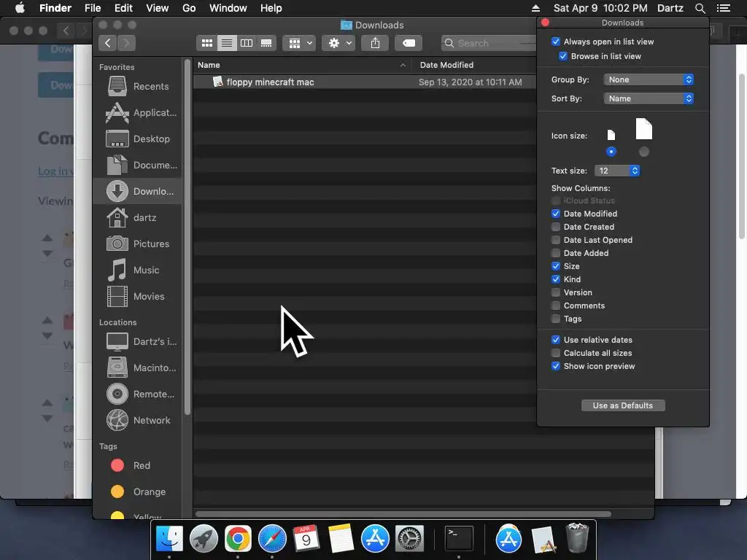Open Music in the sidebar
This screenshot has height=560, width=747.
(138, 270)
